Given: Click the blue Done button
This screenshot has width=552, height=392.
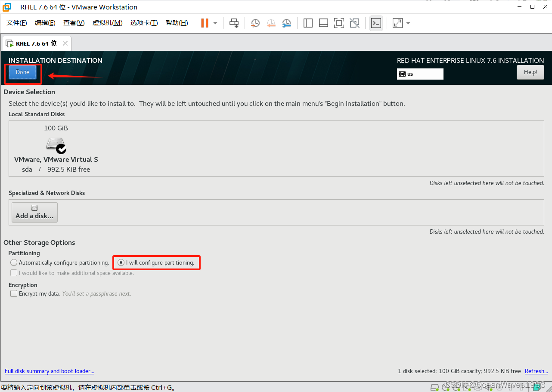Looking at the screenshot, I should click(x=22, y=72).
